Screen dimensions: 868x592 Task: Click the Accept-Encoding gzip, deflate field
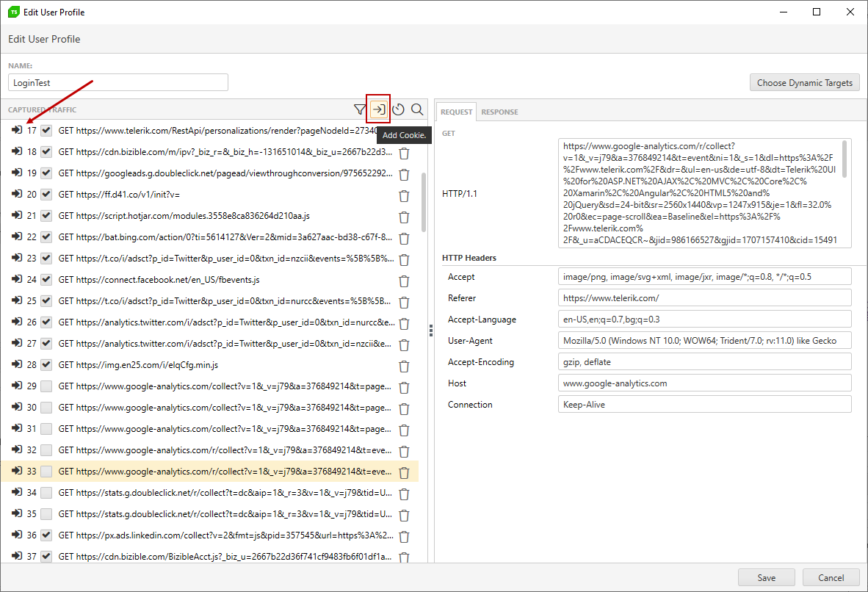click(x=704, y=361)
